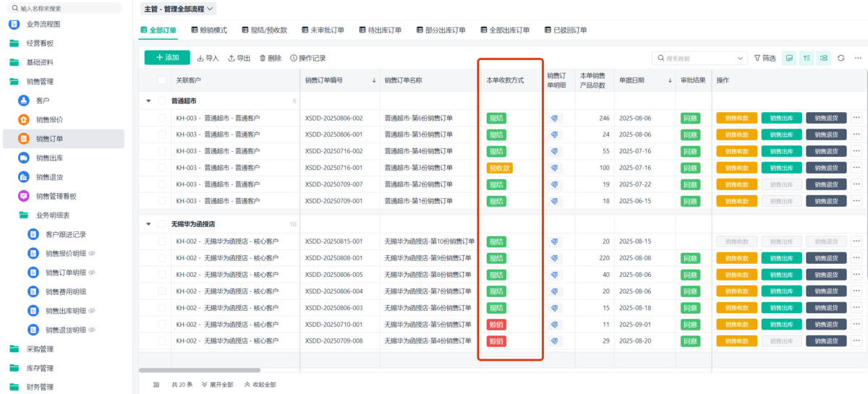This screenshot has width=868, height=394.
Task: Select row checkbox for XSDD-20250808-001
Action: click(x=162, y=258)
